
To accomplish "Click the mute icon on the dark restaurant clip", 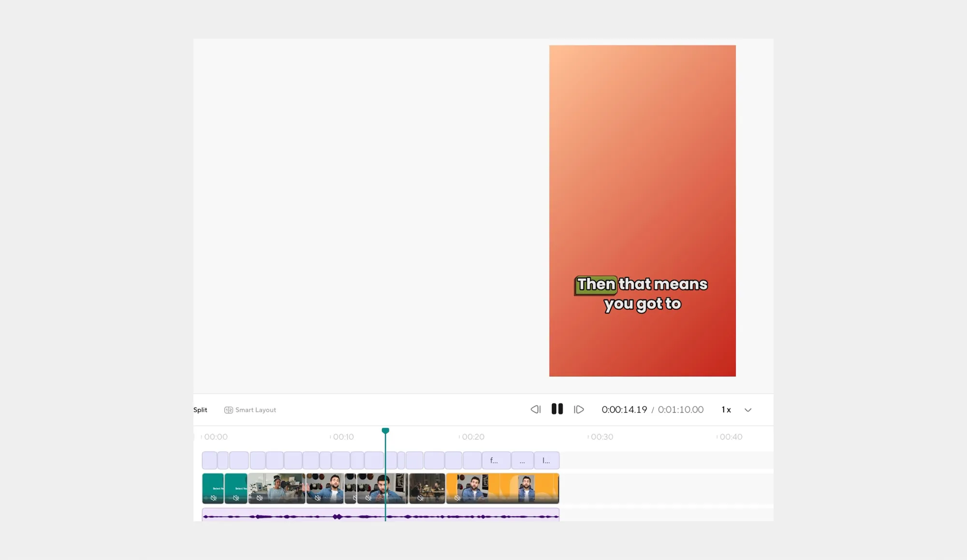I will tap(421, 498).
